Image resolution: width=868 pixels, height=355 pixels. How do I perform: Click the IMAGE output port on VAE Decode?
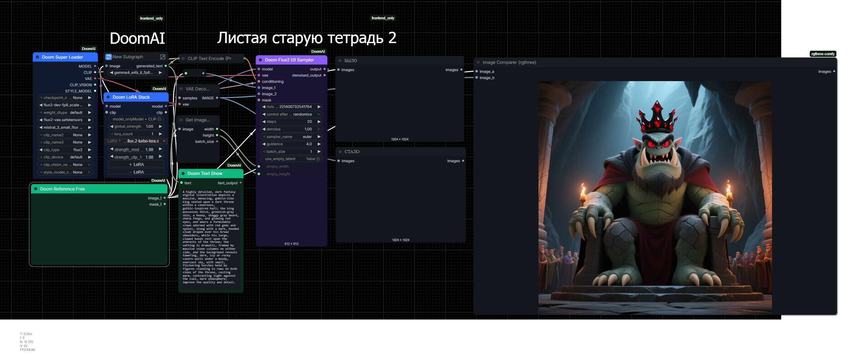[x=217, y=98]
